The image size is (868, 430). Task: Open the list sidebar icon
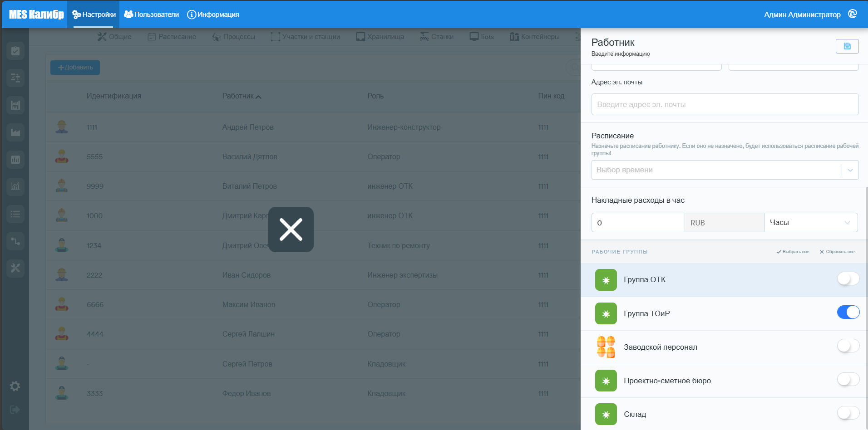(x=15, y=214)
